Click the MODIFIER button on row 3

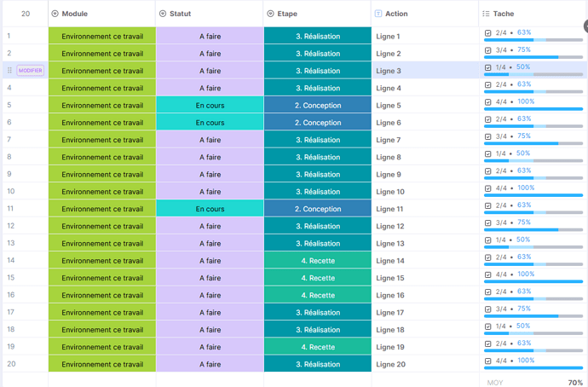(30, 71)
